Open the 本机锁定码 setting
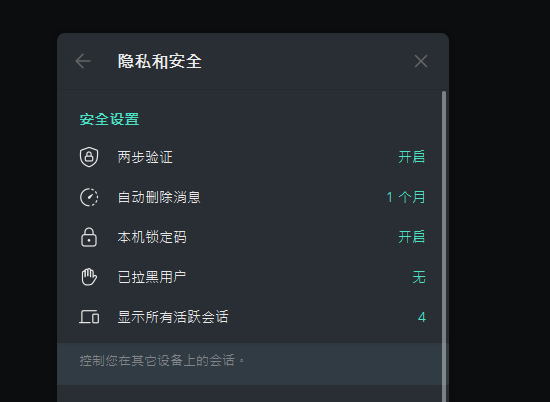This screenshot has width=550, height=402. point(249,237)
